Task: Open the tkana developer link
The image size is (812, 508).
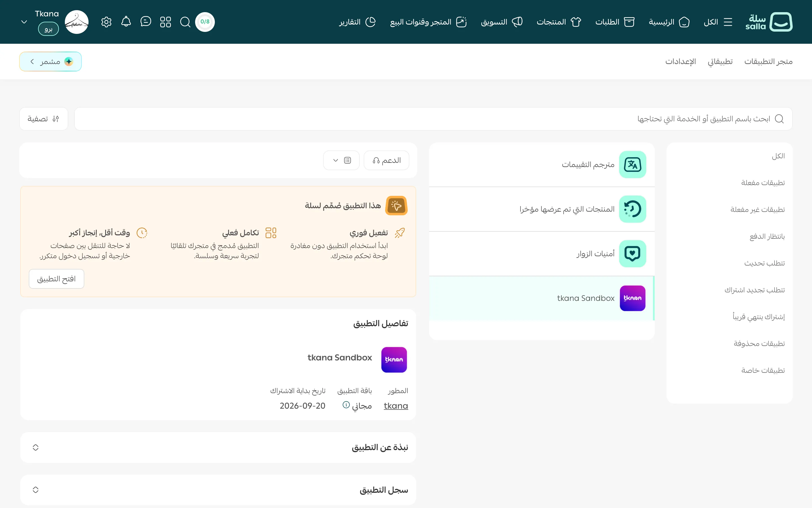Action: [x=396, y=406]
